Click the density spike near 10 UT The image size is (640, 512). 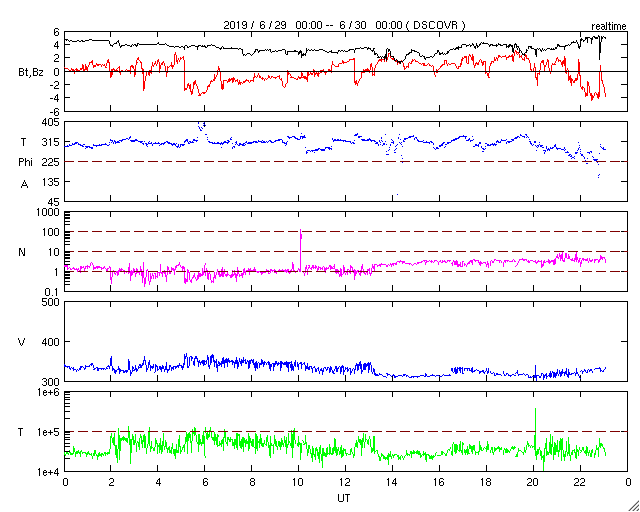301,249
